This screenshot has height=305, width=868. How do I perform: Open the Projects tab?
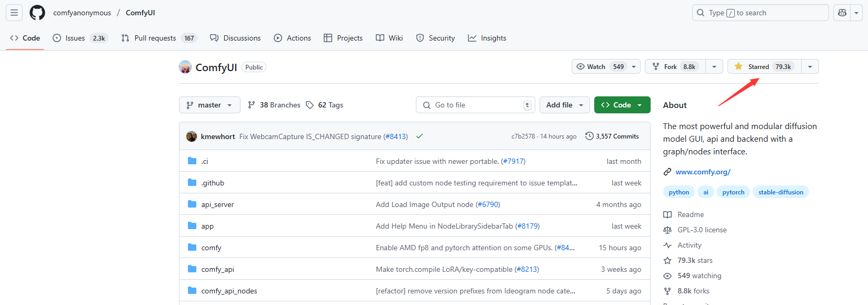[343, 38]
